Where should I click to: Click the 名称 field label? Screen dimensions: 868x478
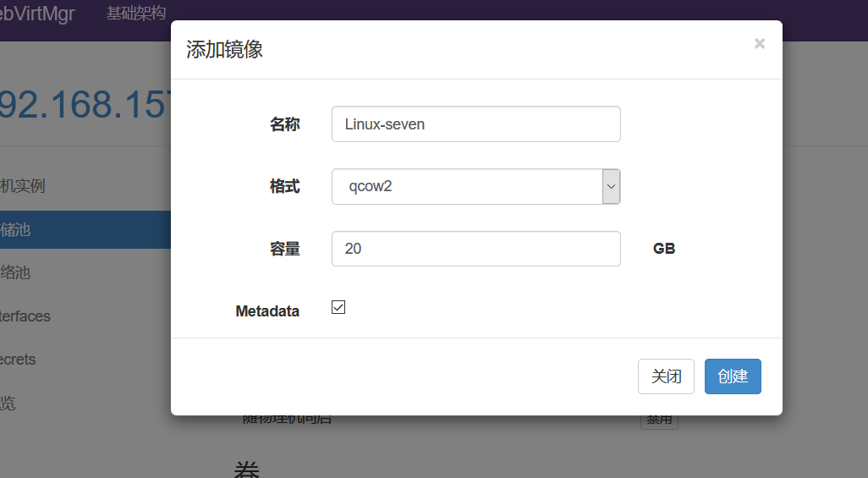click(x=284, y=124)
